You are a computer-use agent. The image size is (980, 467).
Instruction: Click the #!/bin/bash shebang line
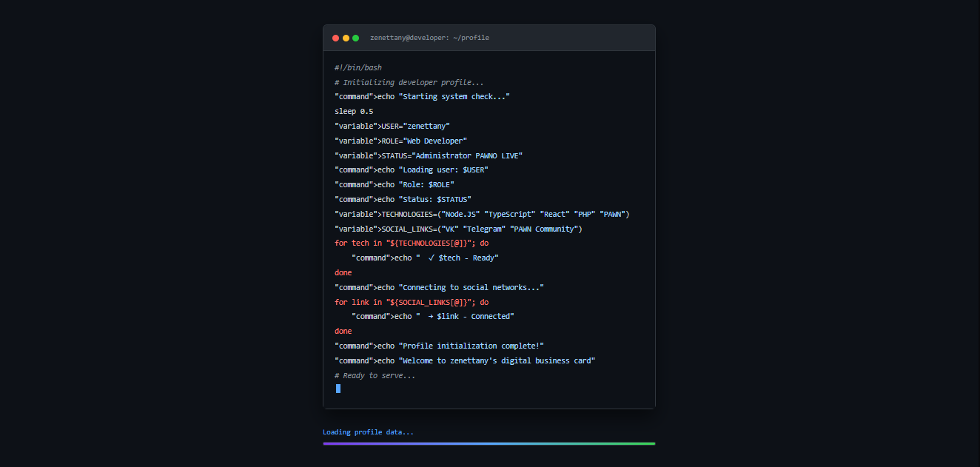point(358,68)
